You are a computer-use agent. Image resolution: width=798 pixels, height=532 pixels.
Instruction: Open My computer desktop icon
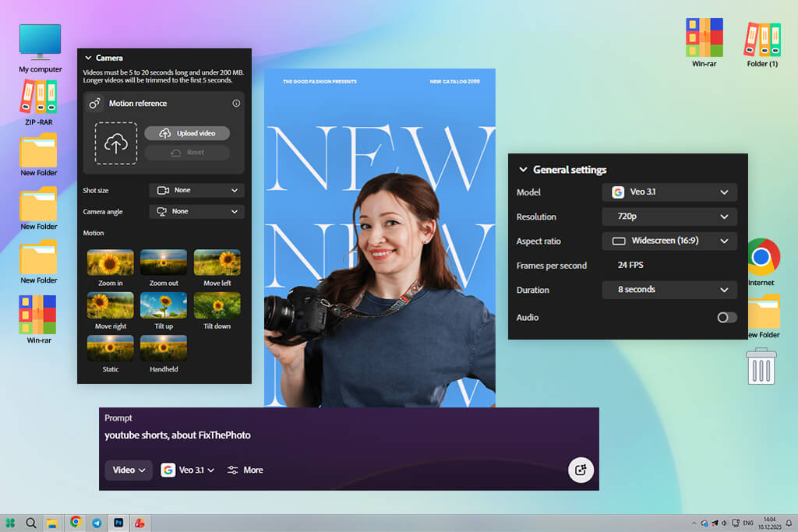(x=40, y=42)
